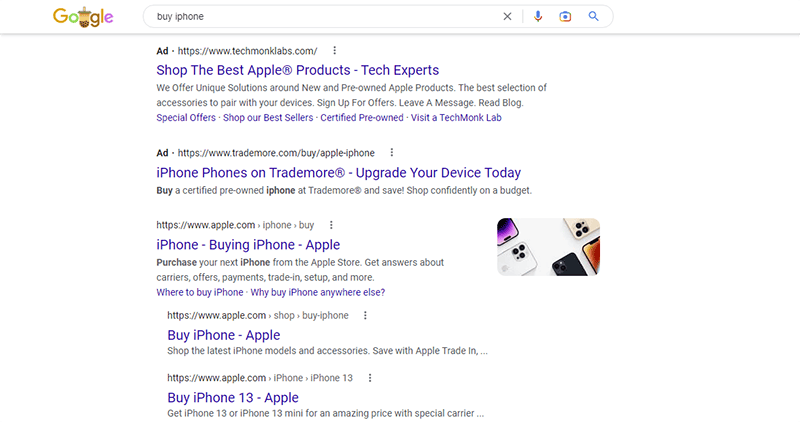Open the three-dot menu beside iPhone 13 result

pos(370,378)
